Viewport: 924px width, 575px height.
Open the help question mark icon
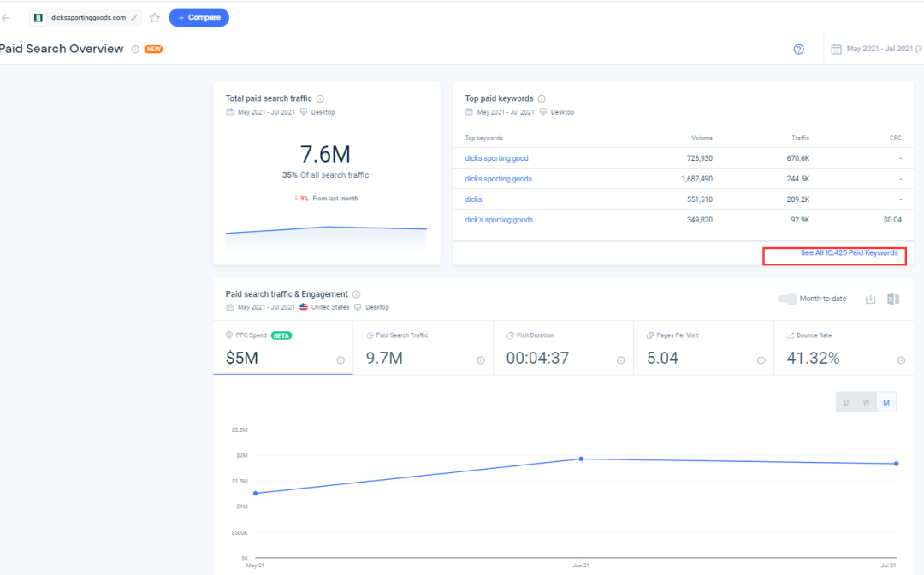tap(799, 50)
